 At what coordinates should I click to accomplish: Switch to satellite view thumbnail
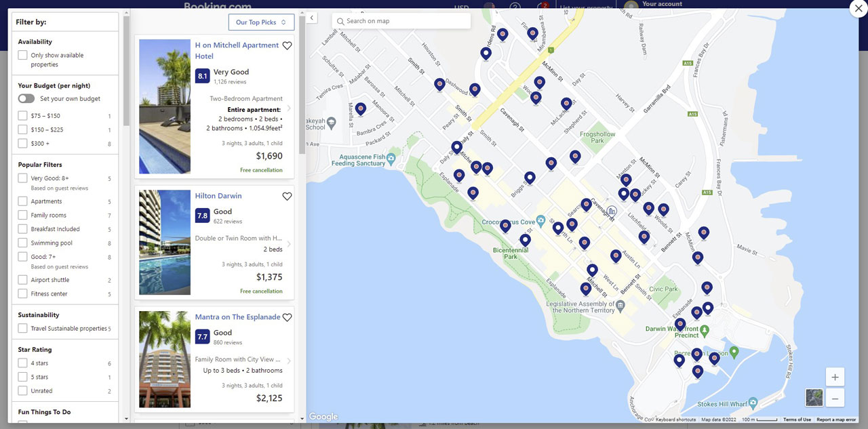pyautogui.click(x=814, y=397)
